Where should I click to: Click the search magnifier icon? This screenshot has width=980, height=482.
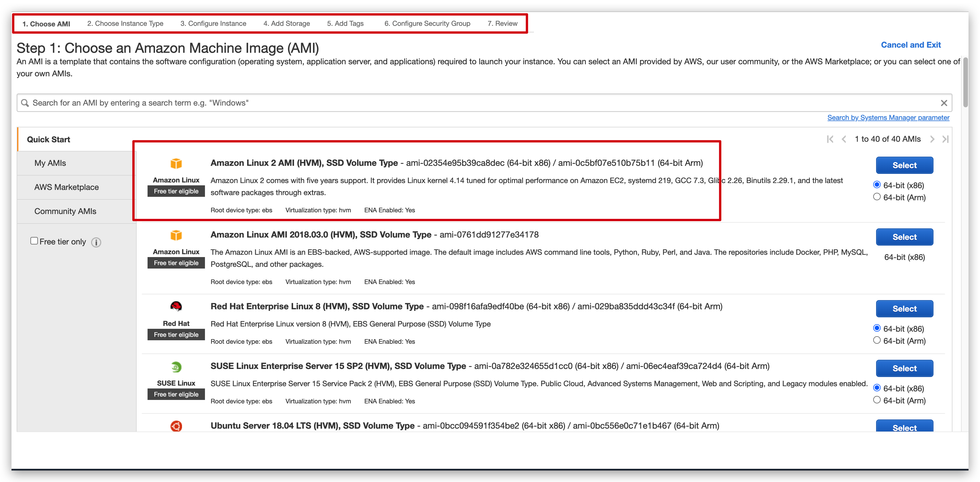pos(25,103)
